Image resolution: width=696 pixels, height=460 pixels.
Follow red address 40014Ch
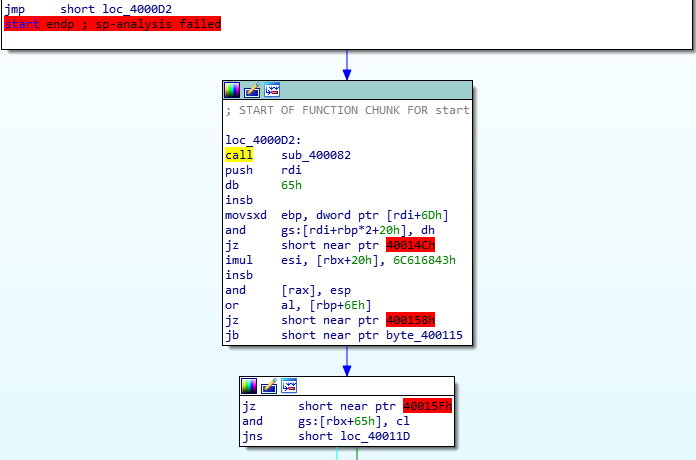click(x=411, y=245)
